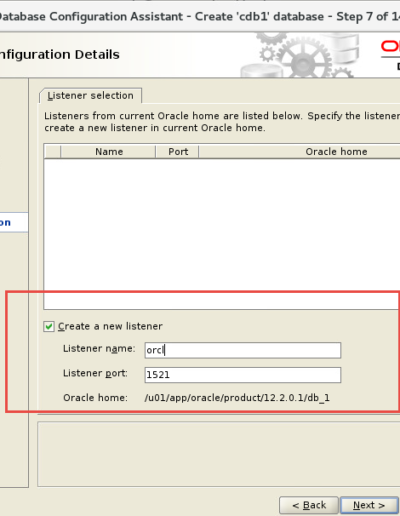400x516 pixels.
Task: Return to the previous step with Back
Action: pos(309,505)
